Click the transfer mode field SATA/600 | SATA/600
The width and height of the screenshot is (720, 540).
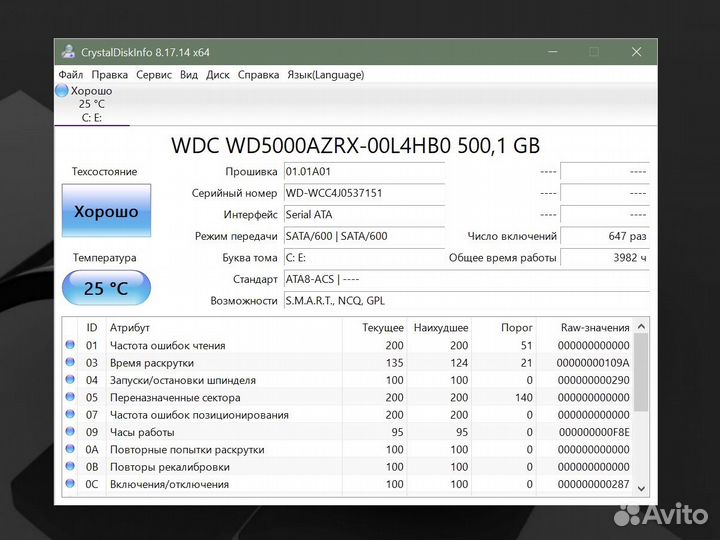click(x=364, y=236)
